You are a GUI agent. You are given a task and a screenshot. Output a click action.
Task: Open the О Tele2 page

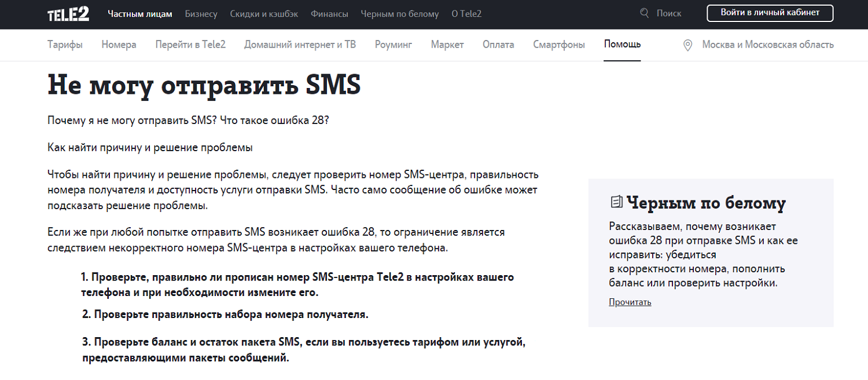[466, 13]
